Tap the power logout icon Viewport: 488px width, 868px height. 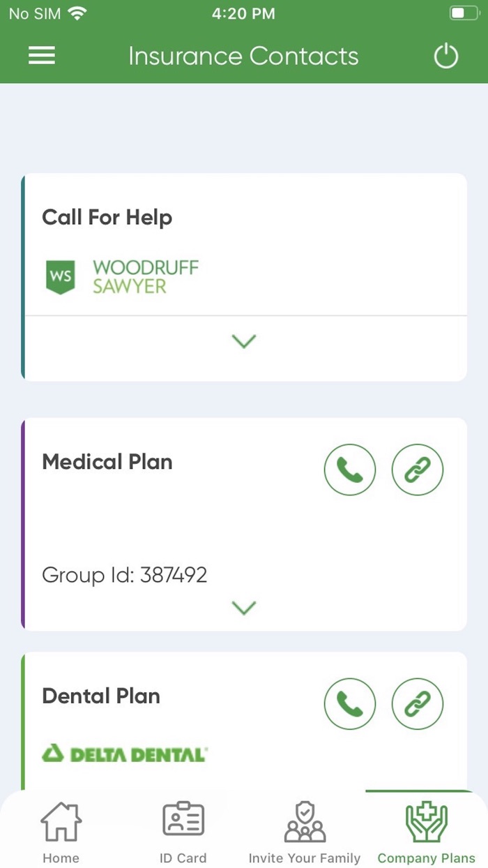pos(446,56)
